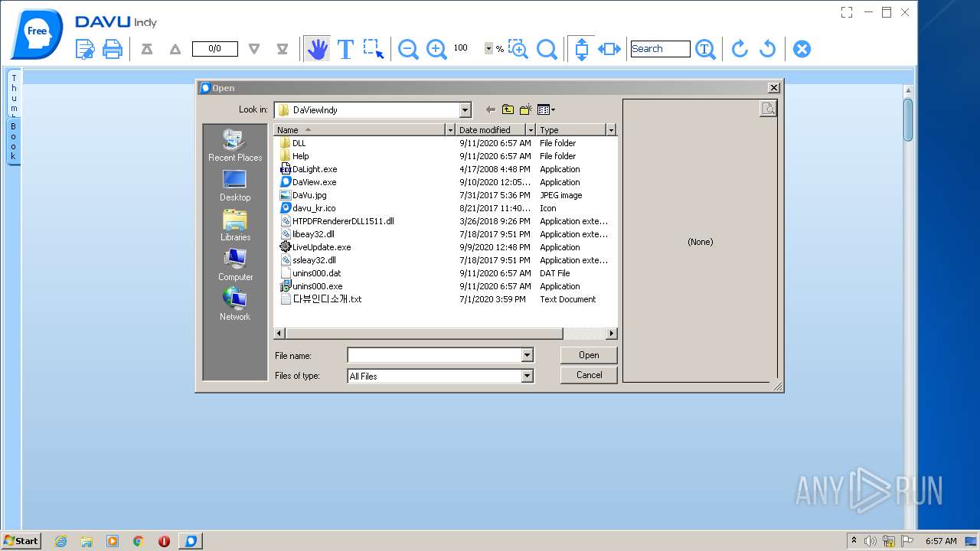Go up one folder level
This screenshot has height=551, width=980.
point(508,109)
